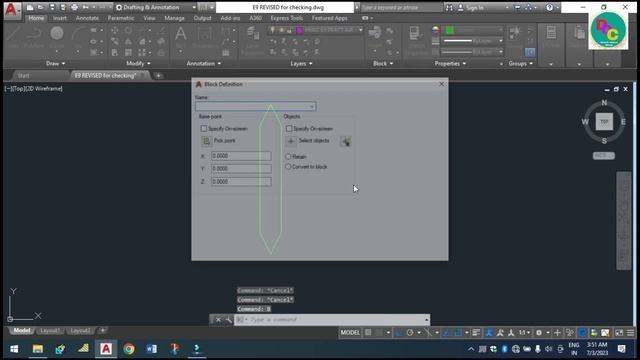The height and width of the screenshot is (360, 640).
Task: Expand the Draw panel
Action: tap(56, 64)
